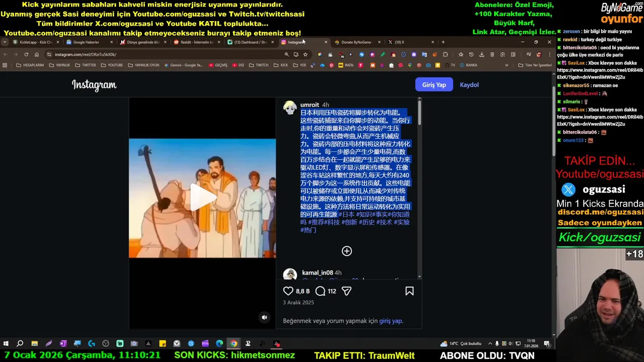Open the BANKA bookmark folder

pyautogui.click(x=468, y=65)
